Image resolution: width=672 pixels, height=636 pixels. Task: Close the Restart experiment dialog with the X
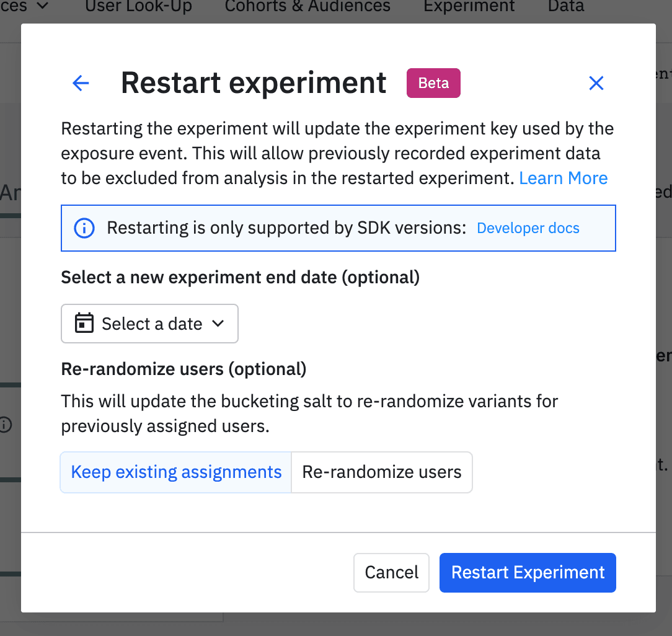596,82
